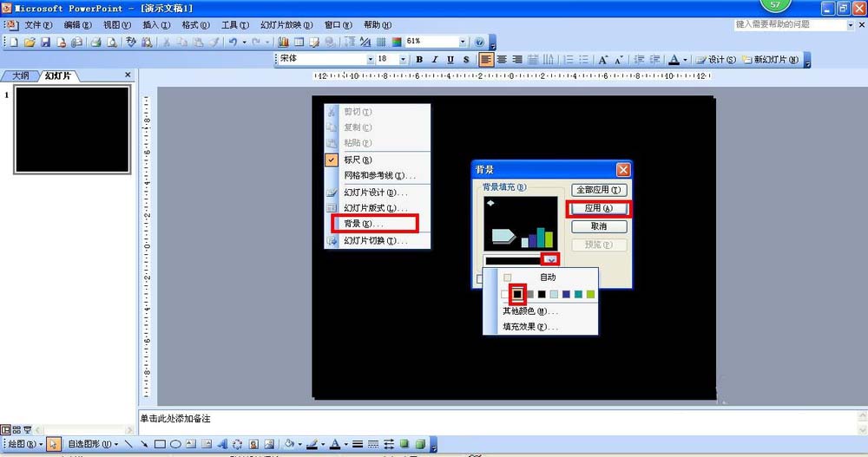Toggle color/grayscale view icon
The width and height of the screenshot is (868, 457).
[397, 42]
